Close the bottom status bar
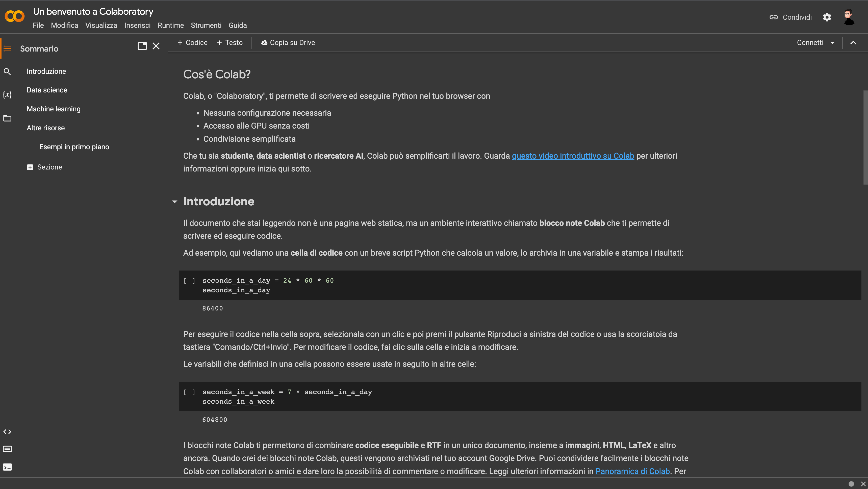This screenshot has width=868, height=489. (x=863, y=484)
